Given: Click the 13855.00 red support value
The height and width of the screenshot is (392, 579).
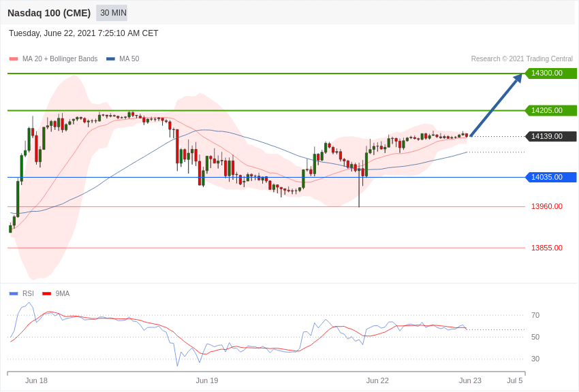Looking at the screenshot, I should (x=547, y=248).
